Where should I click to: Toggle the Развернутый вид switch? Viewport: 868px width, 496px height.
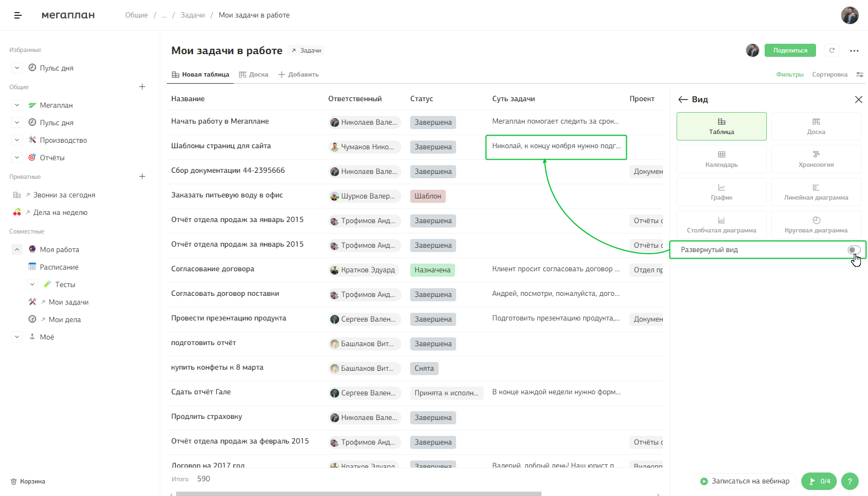coord(854,250)
